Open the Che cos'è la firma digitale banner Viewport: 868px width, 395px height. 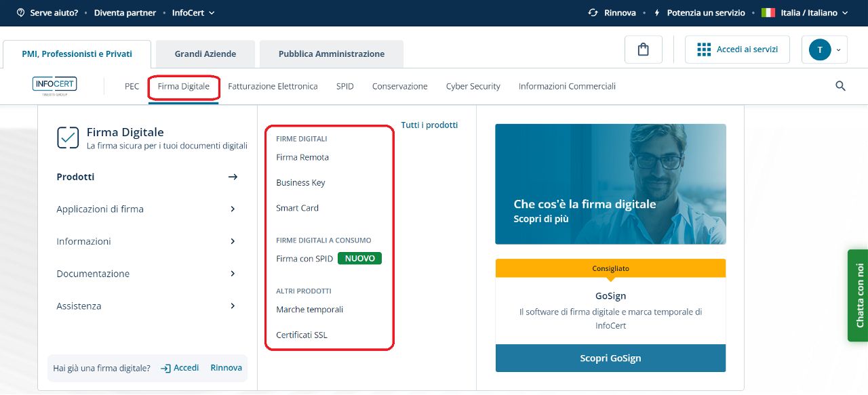610,184
